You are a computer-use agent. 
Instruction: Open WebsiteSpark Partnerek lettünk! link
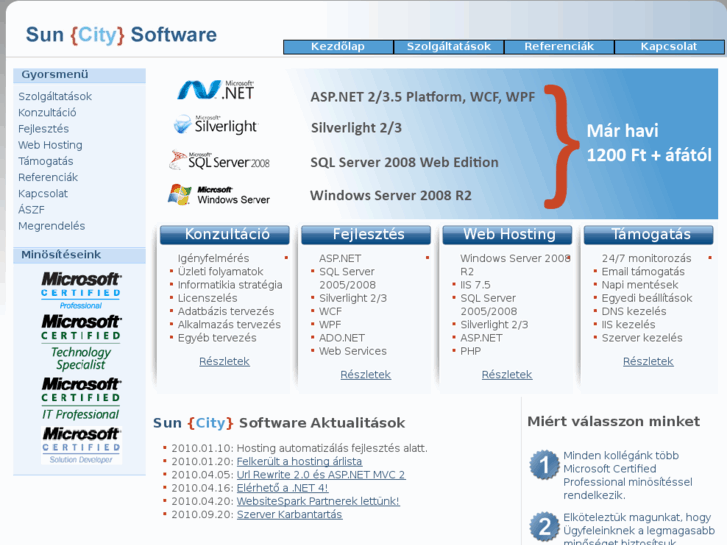(x=318, y=501)
